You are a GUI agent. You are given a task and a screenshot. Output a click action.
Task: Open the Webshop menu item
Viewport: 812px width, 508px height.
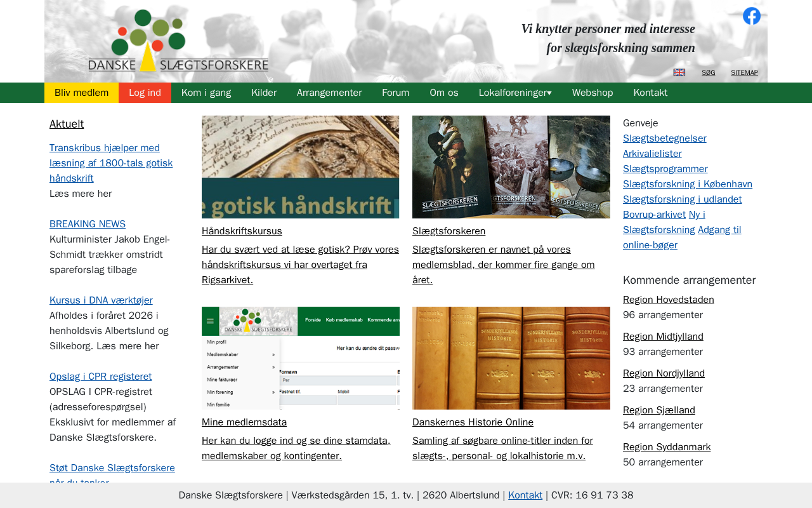coord(593,93)
